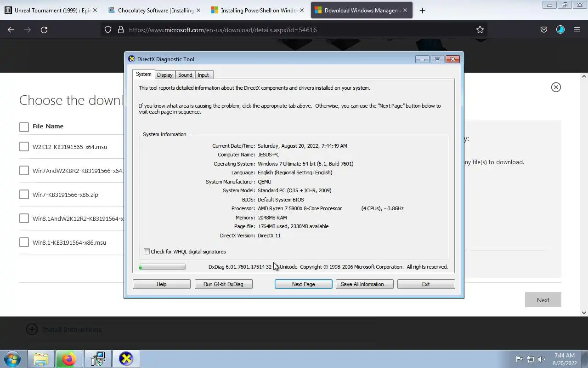
Task: Open a new browser tab
Action: (x=422, y=10)
